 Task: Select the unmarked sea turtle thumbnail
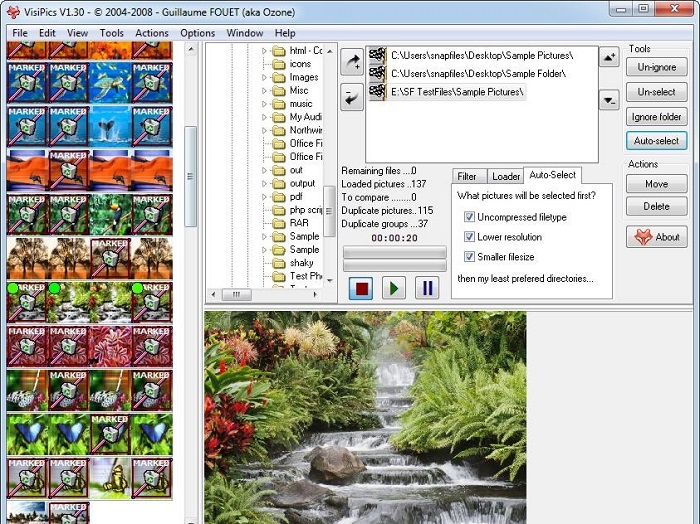pyautogui.click(x=110, y=83)
